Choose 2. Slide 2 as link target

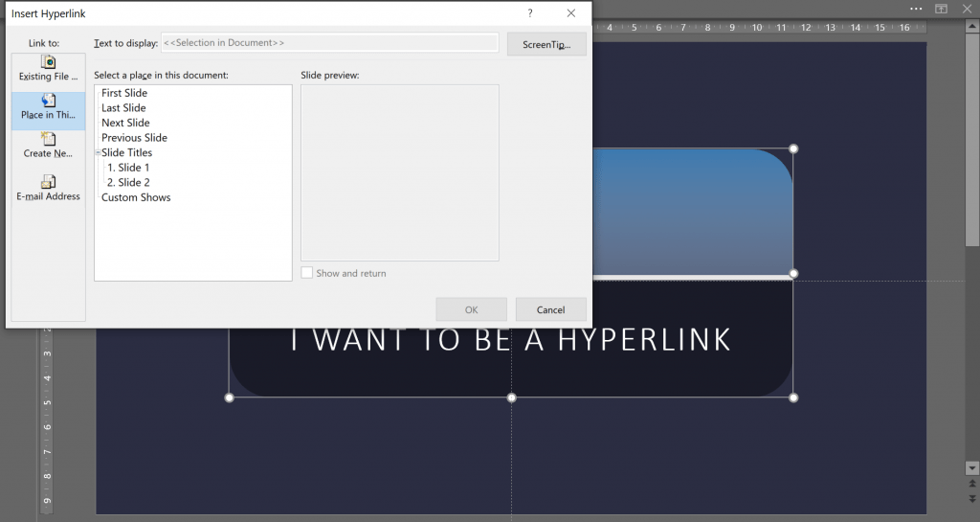tap(128, 183)
